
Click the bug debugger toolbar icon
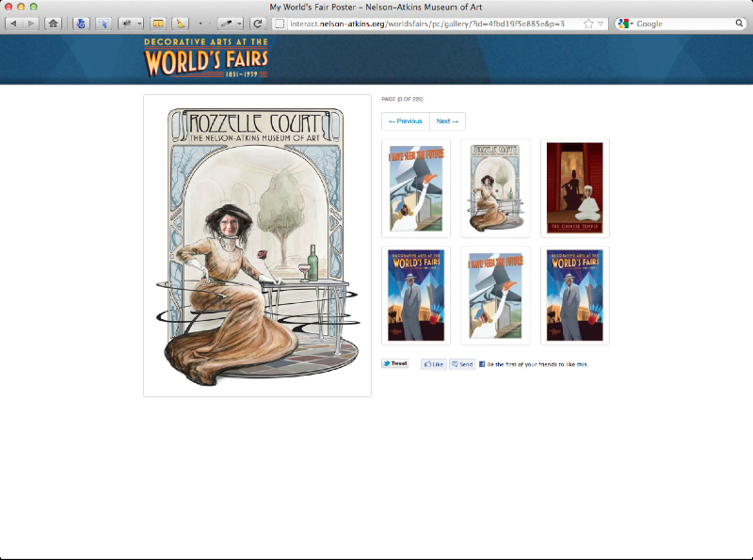coord(127,24)
